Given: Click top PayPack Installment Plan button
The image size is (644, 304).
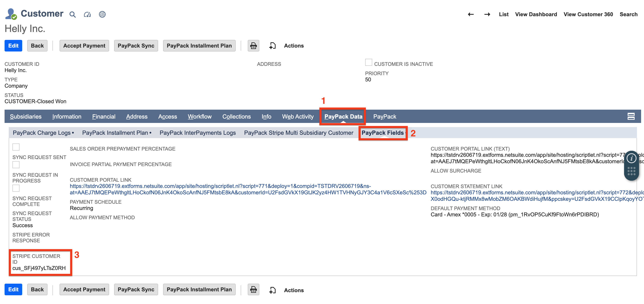Looking at the screenshot, I should [199, 46].
